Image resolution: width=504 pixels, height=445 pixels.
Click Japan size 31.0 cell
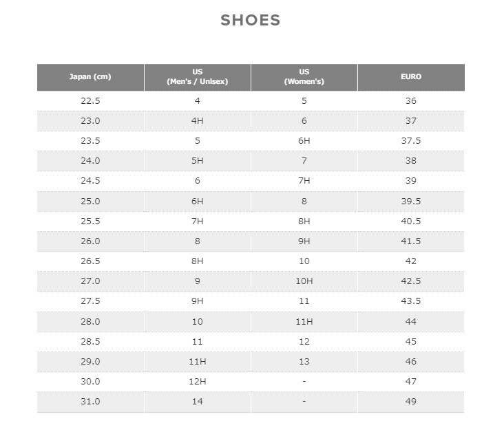[90, 402]
